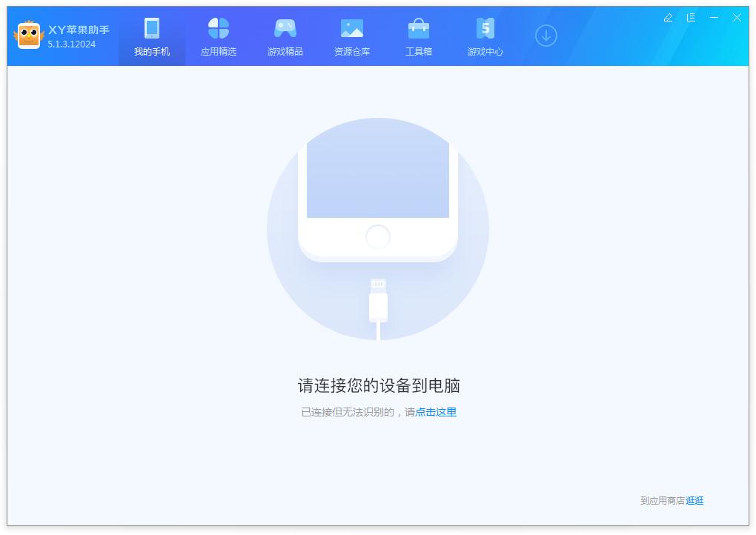Click the 请连接您的设备到电脑 heading
The height and width of the screenshot is (535, 756).
tap(379, 385)
